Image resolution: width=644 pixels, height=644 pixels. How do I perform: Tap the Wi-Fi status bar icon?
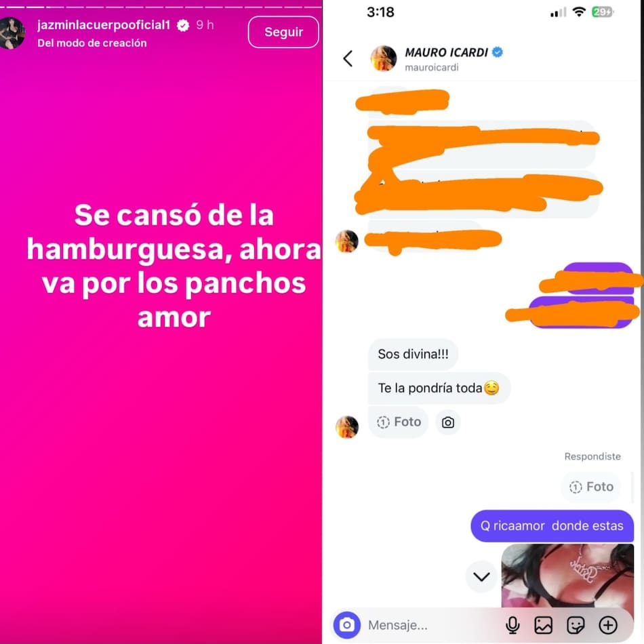coord(579,12)
